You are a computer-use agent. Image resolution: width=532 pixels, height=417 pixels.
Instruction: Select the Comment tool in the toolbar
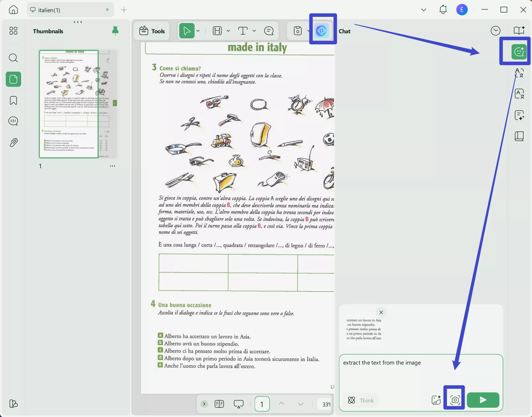pos(269,31)
